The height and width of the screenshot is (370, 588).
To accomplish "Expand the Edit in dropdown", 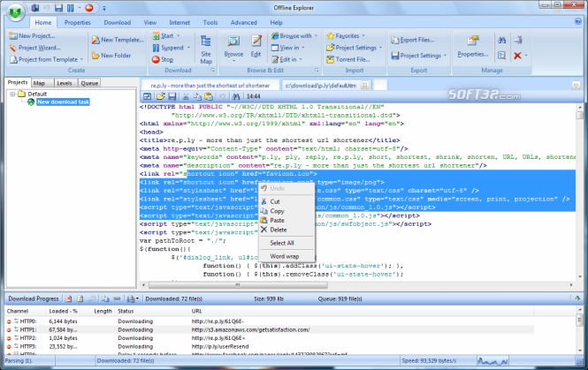I will click(x=301, y=59).
